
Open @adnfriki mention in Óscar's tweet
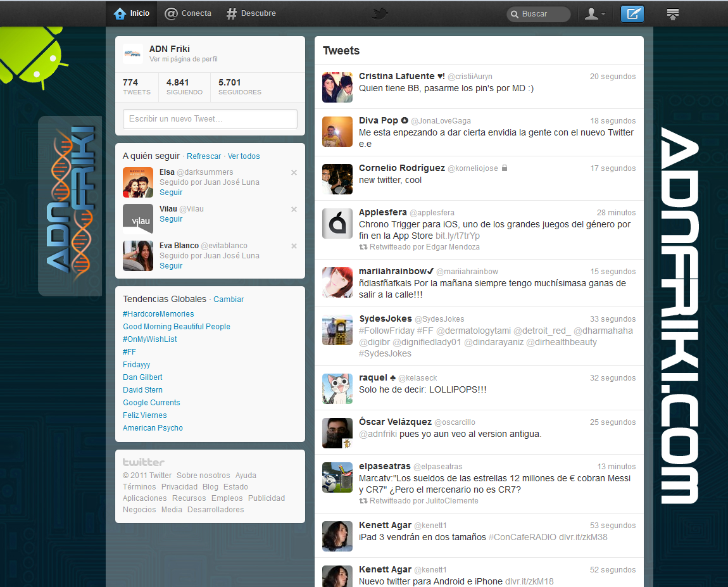coord(378,434)
